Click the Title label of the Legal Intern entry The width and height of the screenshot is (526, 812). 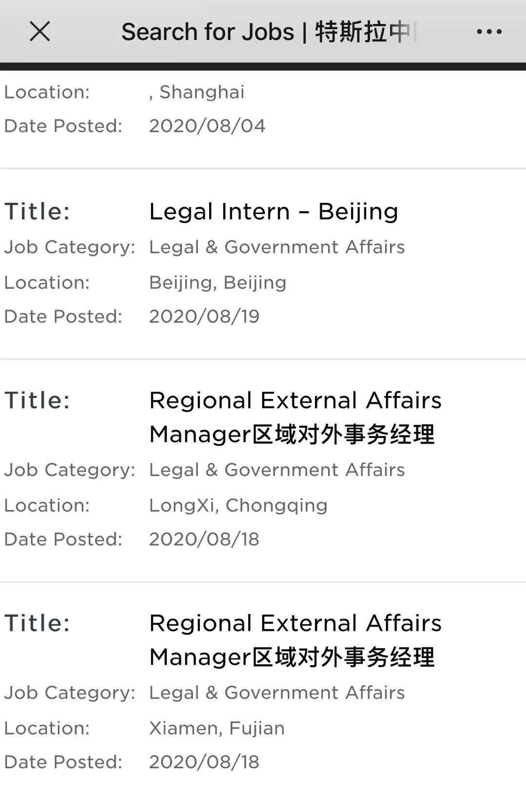point(37,211)
